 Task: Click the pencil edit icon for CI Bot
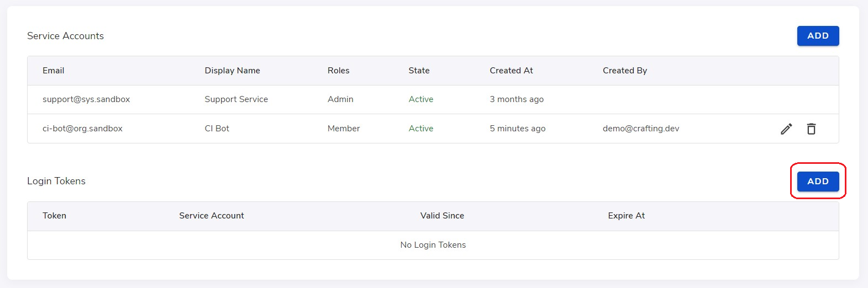[x=786, y=129]
